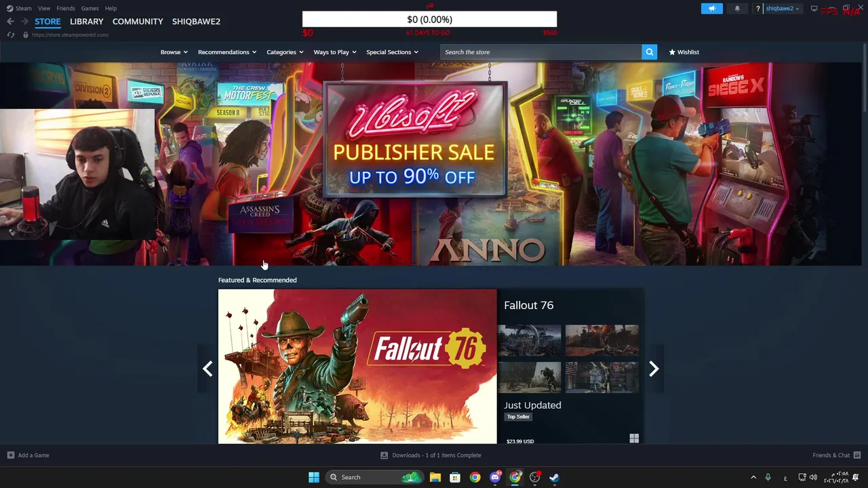Open Friends & Chat
The width and height of the screenshot is (868, 488).
click(x=836, y=455)
